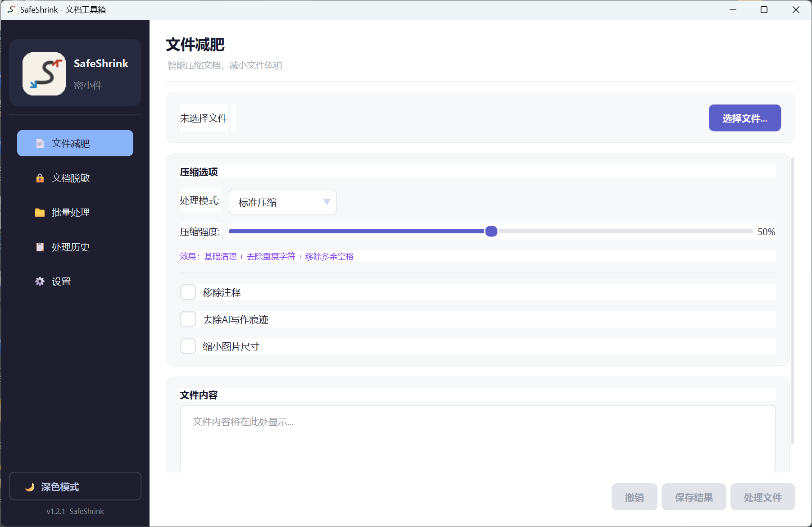Click the 保存结果 button
The width and height of the screenshot is (812, 527).
(694, 497)
